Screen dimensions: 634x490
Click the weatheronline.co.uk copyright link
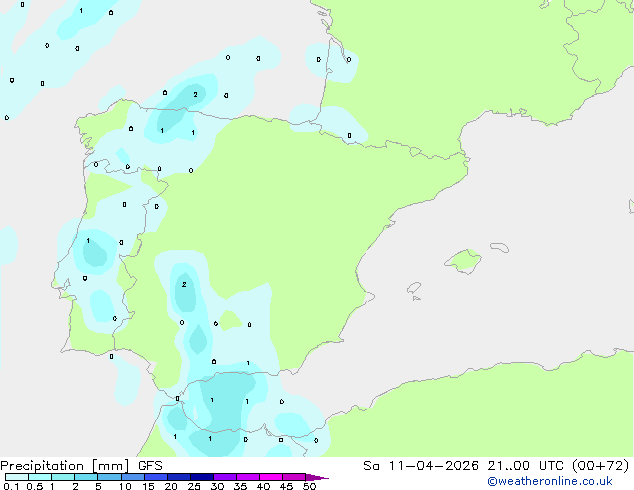(550, 481)
